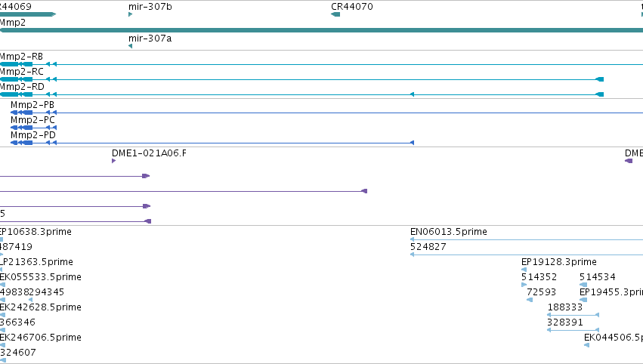
Task: Click the DME1-021A06.F arrow marker
Action: point(113,161)
